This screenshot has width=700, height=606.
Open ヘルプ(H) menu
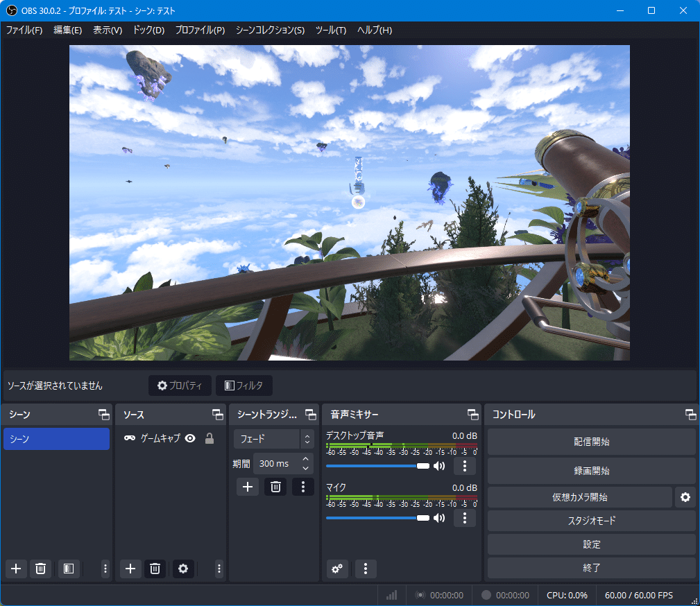click(375, 30)
